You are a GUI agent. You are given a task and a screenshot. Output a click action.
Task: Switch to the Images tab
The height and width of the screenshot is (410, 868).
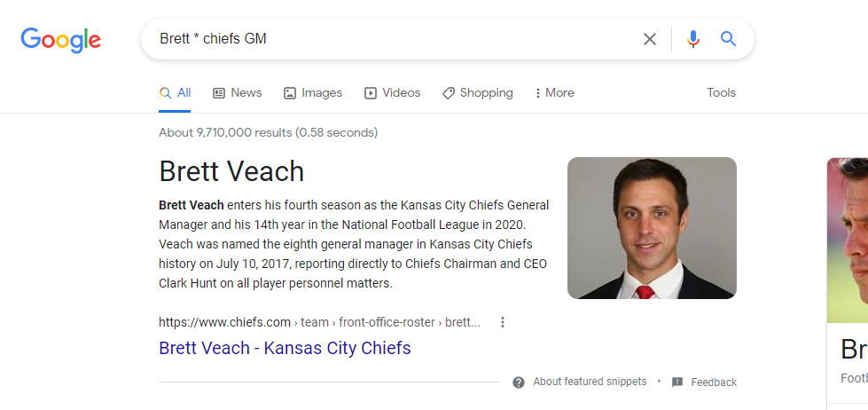point(313,93)
